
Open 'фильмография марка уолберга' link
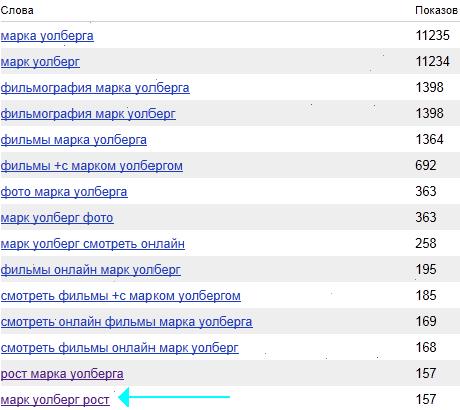pos(95,88)
